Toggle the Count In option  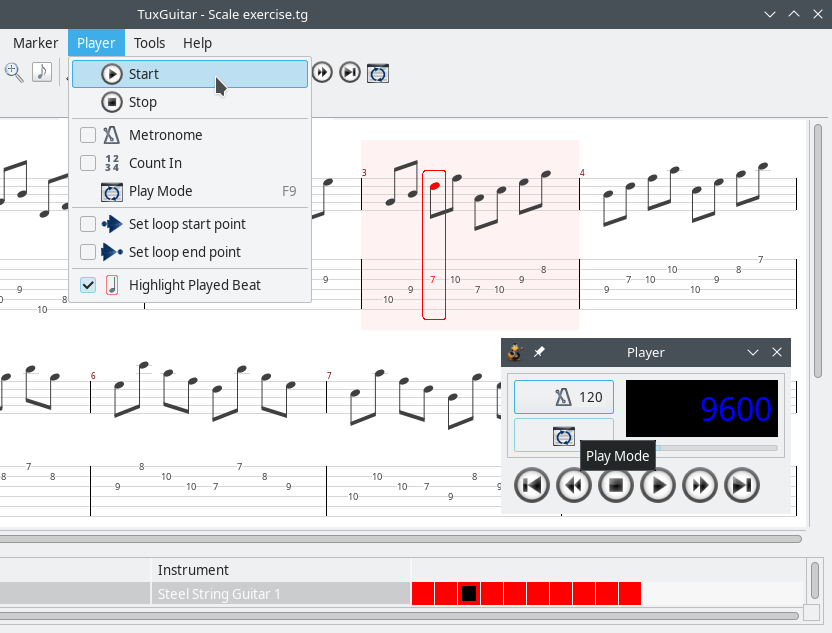coord(88,163)
